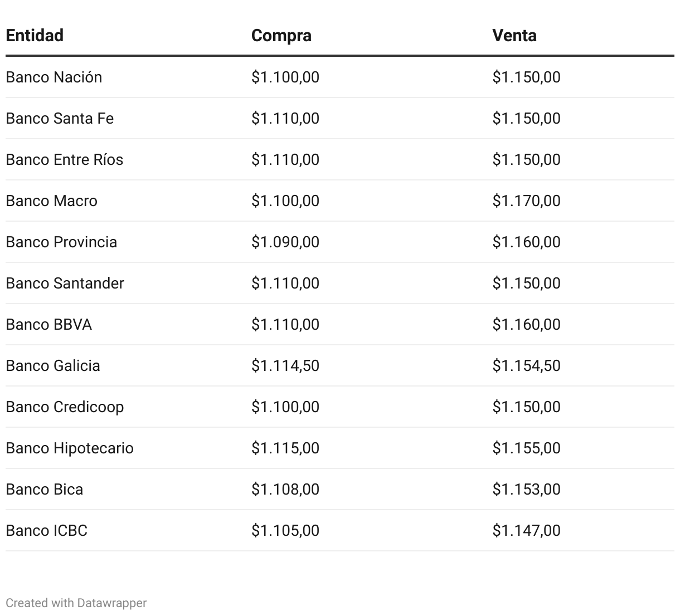Click the Banco ICBC row label

pos(46,530)
